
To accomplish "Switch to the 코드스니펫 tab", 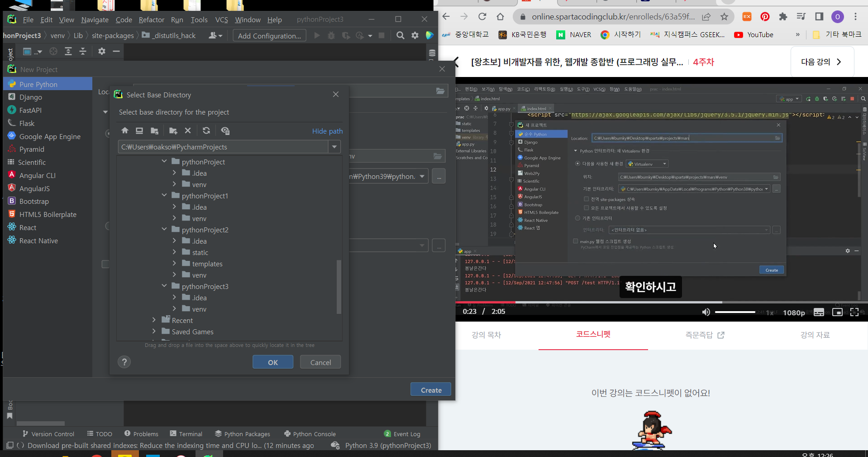I will click(593, 334).
